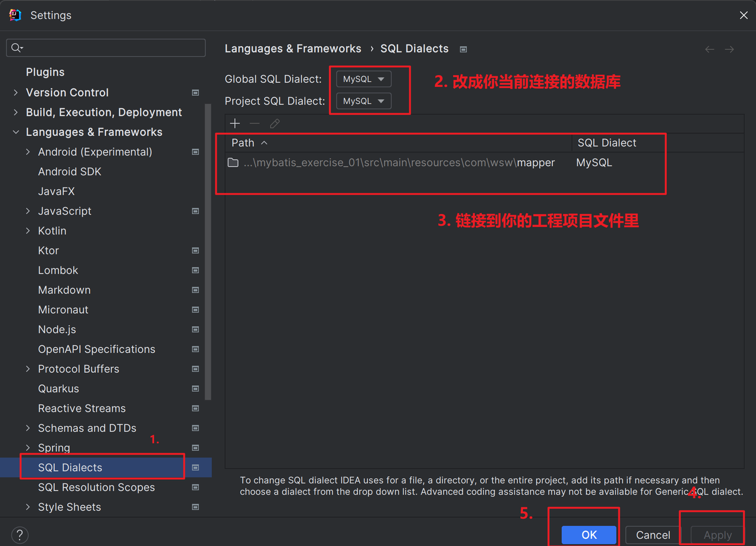Image resolution: width=756 pixels, height=546 pixels.
Task: Open the Project SQL Dialect dropdown
Action: 364,101
